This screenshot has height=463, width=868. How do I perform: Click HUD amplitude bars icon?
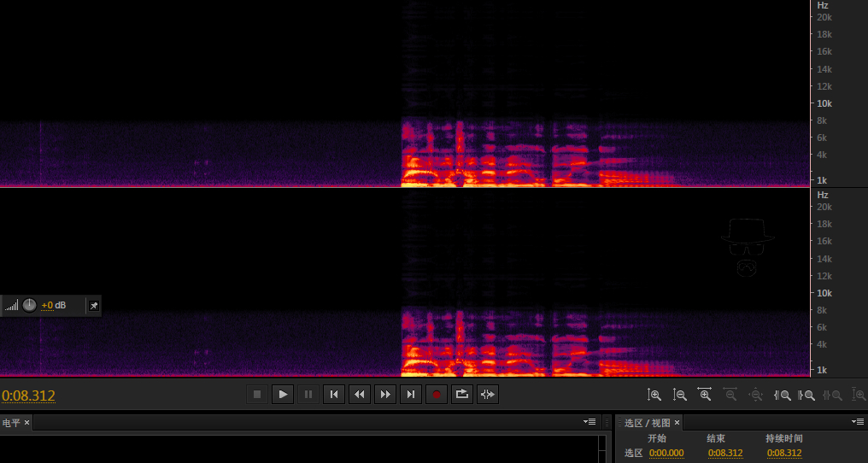pyautogui.click(x=11, y=306)
